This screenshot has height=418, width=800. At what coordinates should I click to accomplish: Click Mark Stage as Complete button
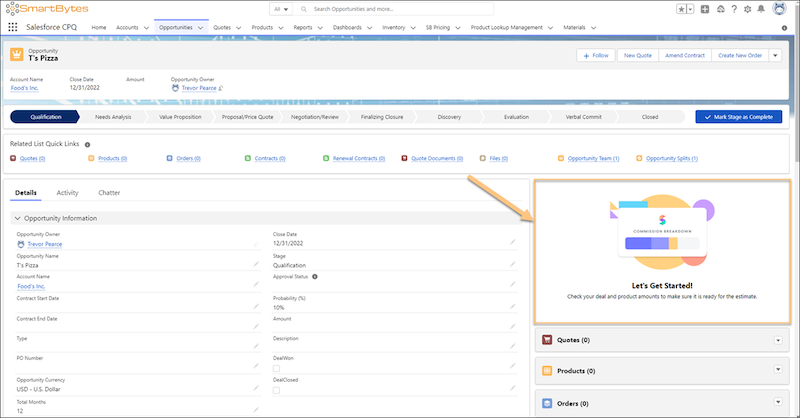738,117
